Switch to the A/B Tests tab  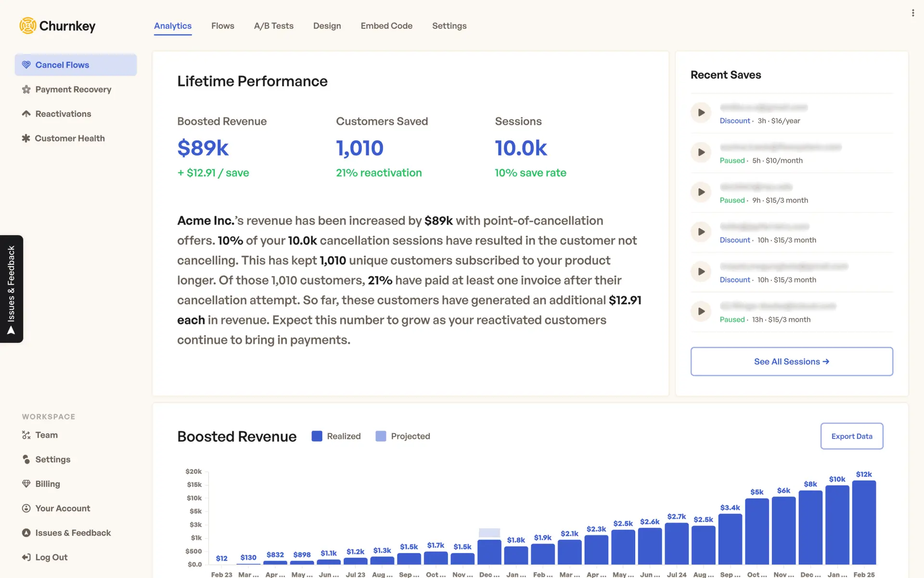[273, 26]
